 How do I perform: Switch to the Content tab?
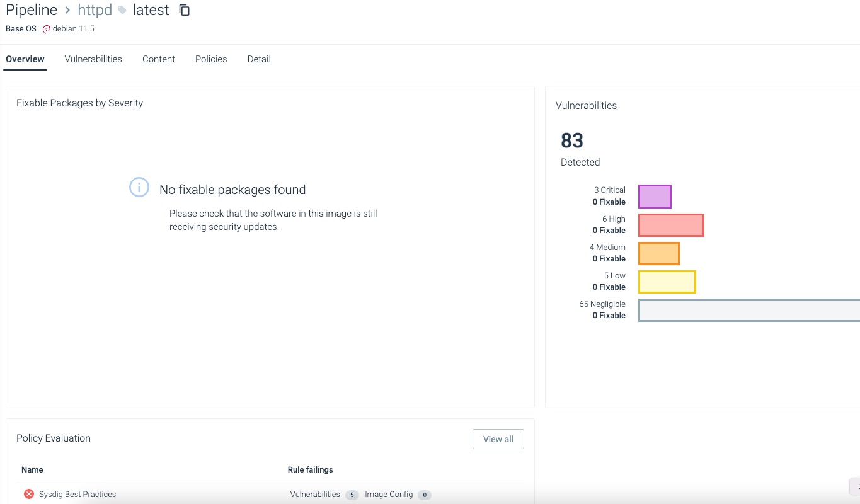(x=159, y=59)
